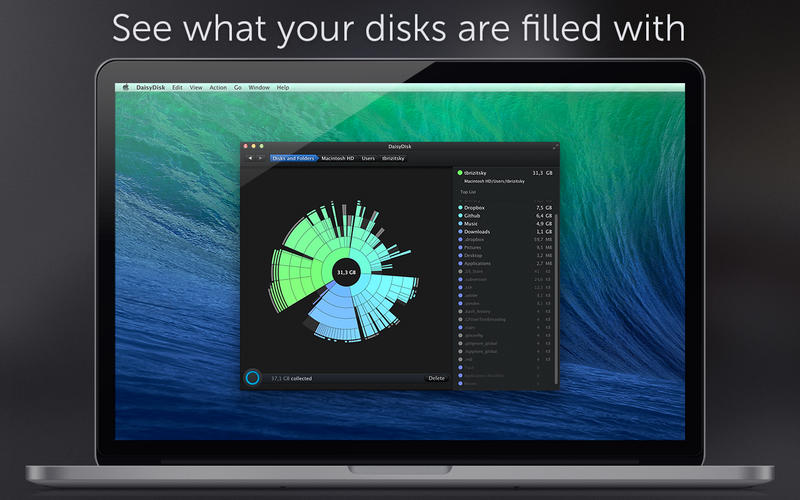Open the Apple menu
This screenshot has height=500, width=800.
point(126,87)
